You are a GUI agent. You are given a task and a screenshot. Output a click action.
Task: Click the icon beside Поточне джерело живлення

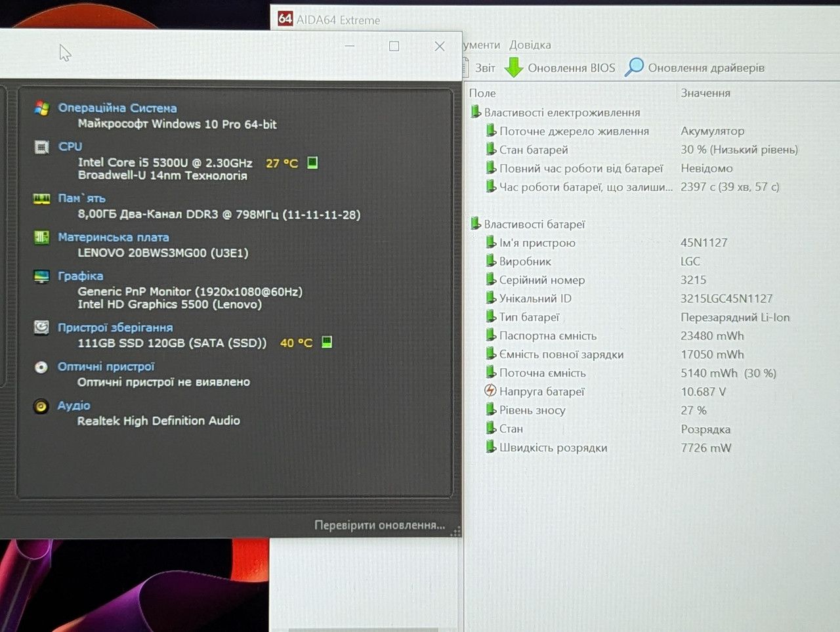pyautogui.click(x=490, y=131)
